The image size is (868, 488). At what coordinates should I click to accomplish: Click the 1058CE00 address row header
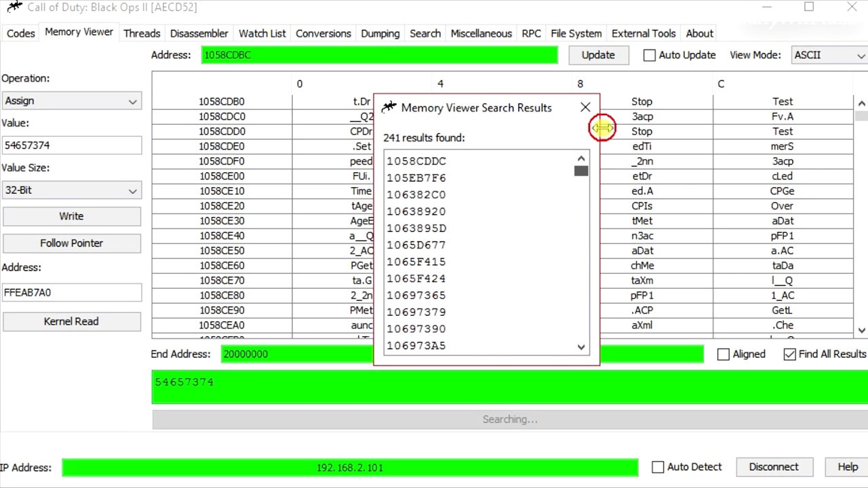tap(222, 176)
